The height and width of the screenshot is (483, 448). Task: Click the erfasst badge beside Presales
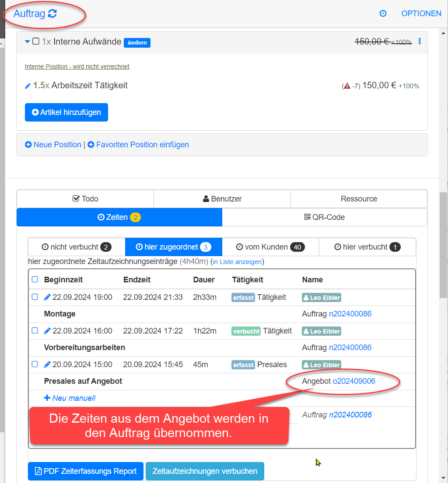pyautogui.click(x=243, y=365)
